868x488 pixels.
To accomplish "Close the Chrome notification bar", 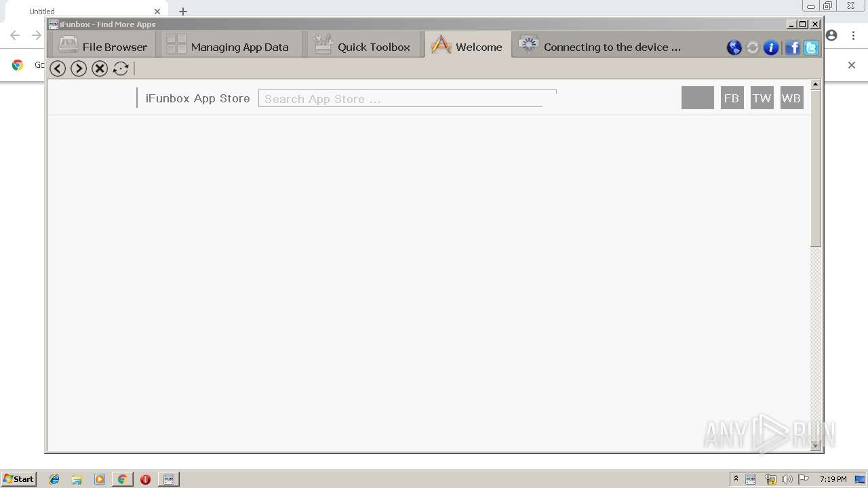I will point(852,65).
